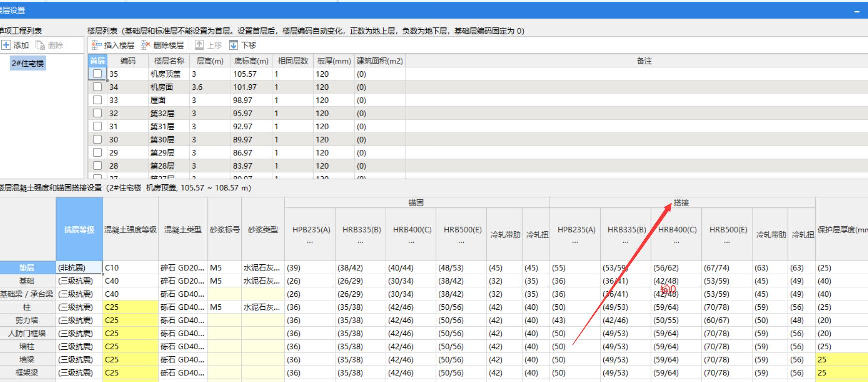Click 备注 cell of floor 35
This screenshot has height=382, width=868.
pyautogui.click(x=636, y=74)
